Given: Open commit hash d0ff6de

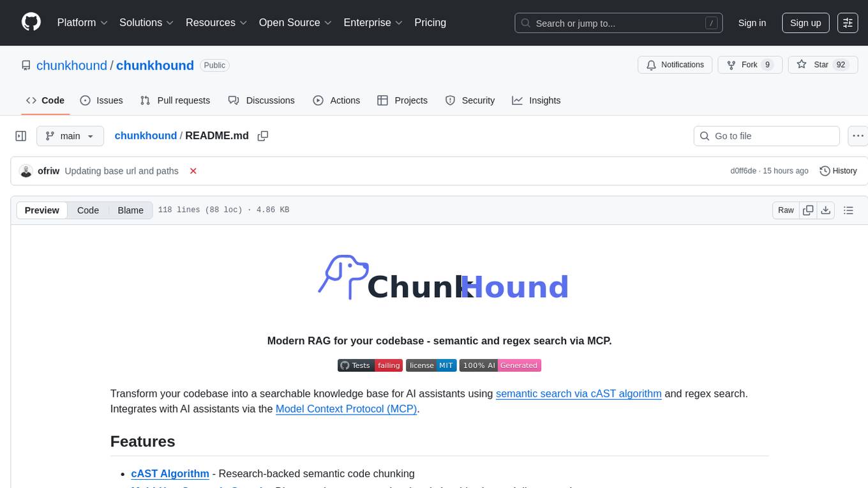Looking at the screenshot, I should coord(744,171).
